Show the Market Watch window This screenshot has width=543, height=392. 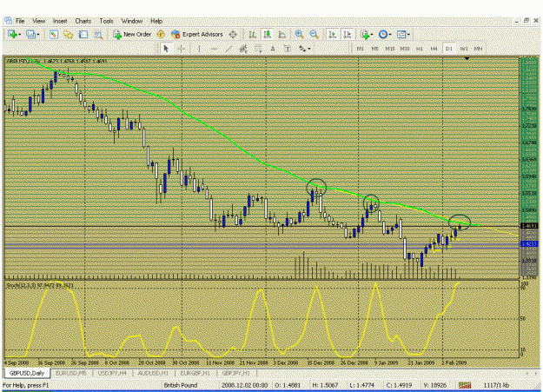53,34
